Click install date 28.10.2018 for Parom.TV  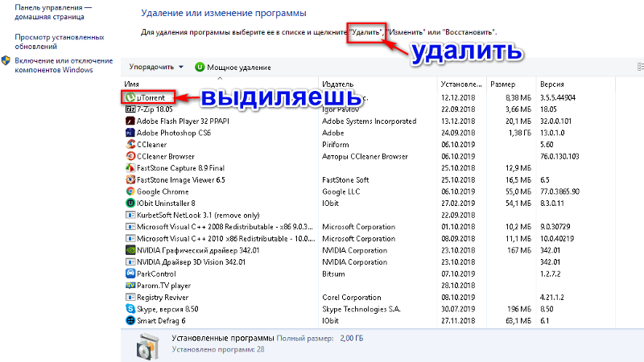click(x=458, y=286)
